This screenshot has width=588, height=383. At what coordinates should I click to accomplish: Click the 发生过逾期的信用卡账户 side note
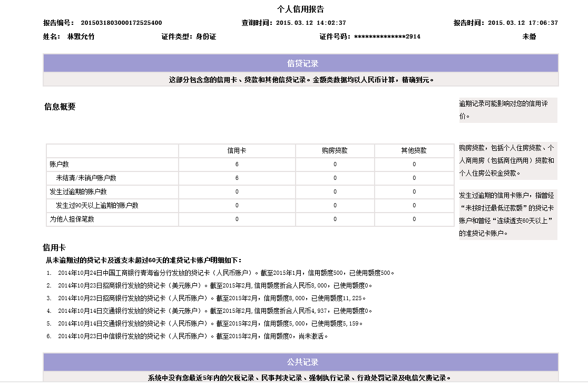click(x=508, y=214)
